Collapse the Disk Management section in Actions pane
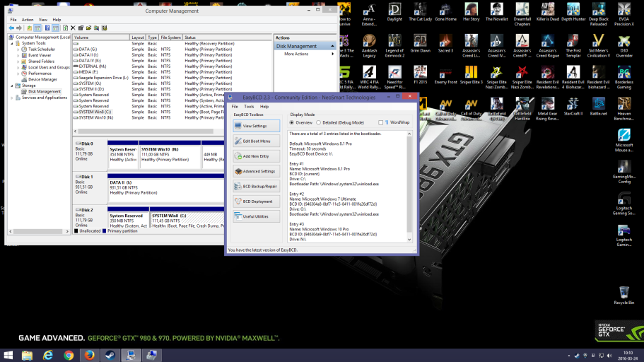644x362 pixels. (332, 46)
